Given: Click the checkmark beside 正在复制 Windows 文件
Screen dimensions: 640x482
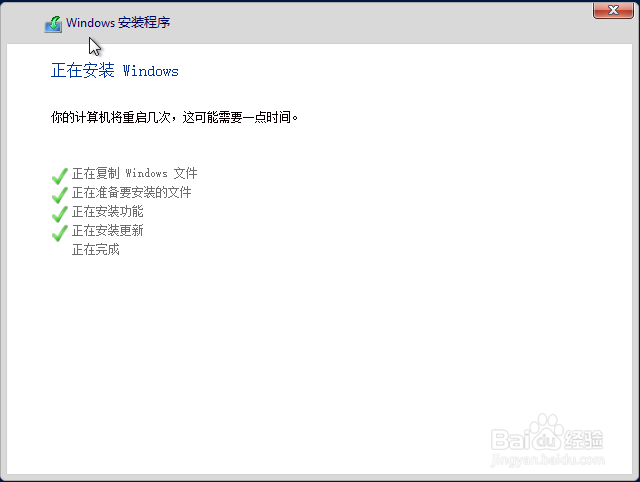Looking at the screenshot, I should point(60,176).
